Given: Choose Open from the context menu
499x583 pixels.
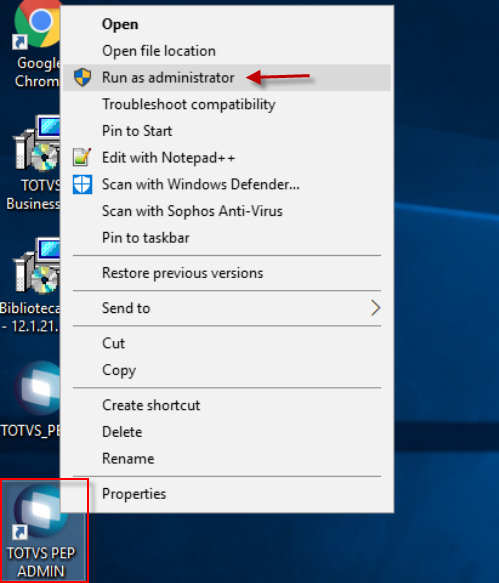Looking at the screenshot, I should [x=227, y=24].
